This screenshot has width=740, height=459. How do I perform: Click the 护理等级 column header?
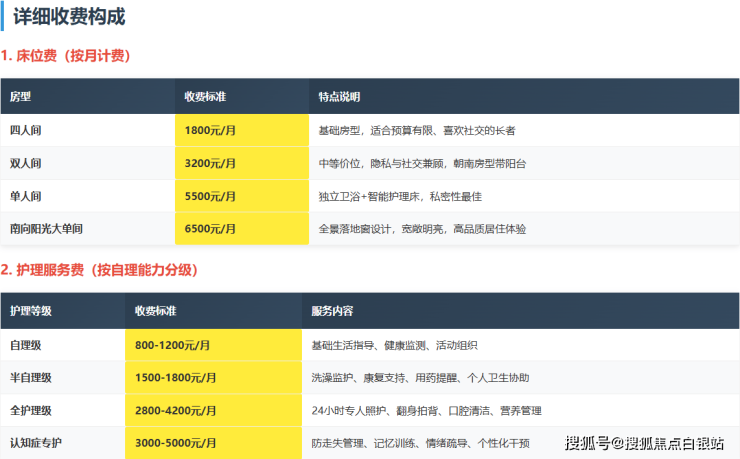coord(31,311)
